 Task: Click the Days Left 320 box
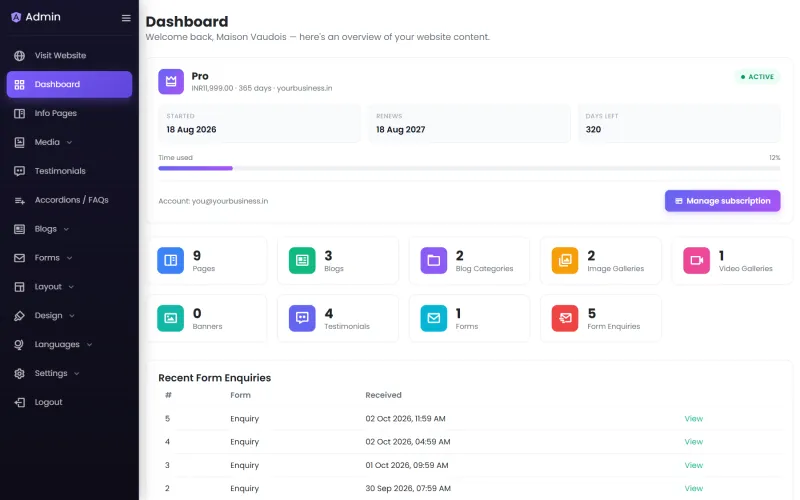[x=679, y=123]
